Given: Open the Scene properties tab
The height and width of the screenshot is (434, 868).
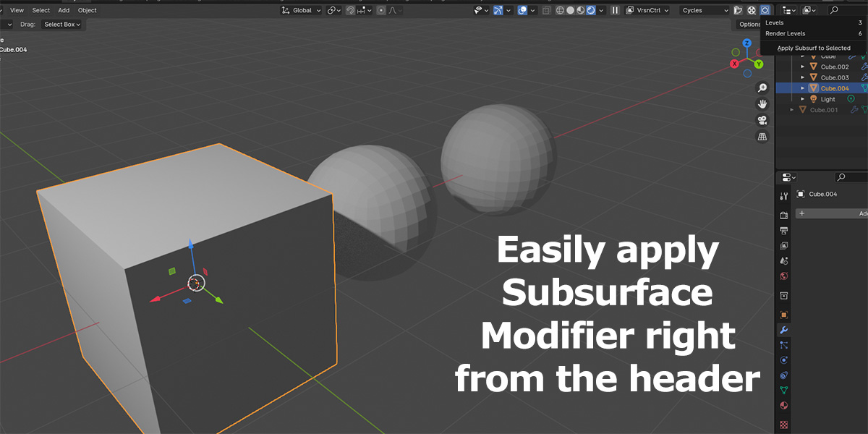Looking at the screenshot, I should click(x=784, y=260).
